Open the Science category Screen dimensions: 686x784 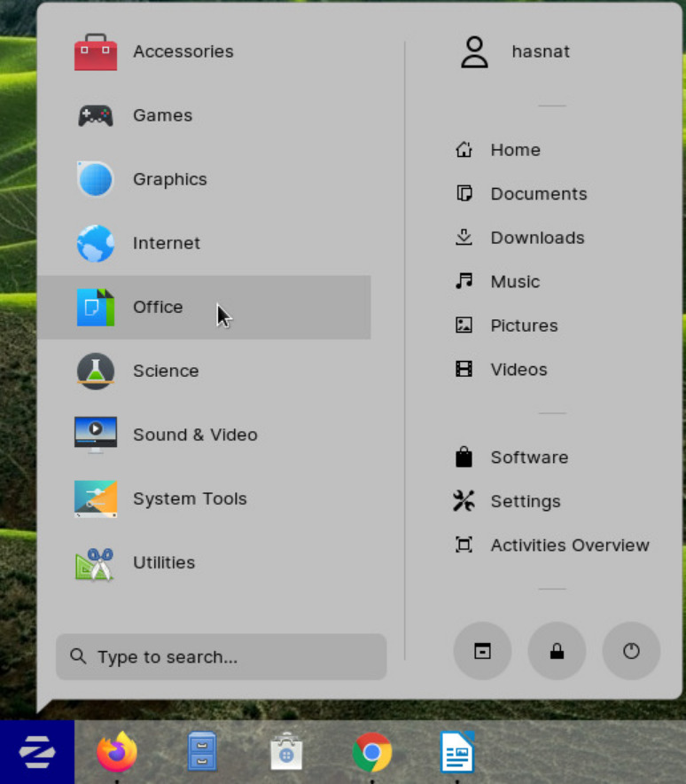click(x=204, y=372)
